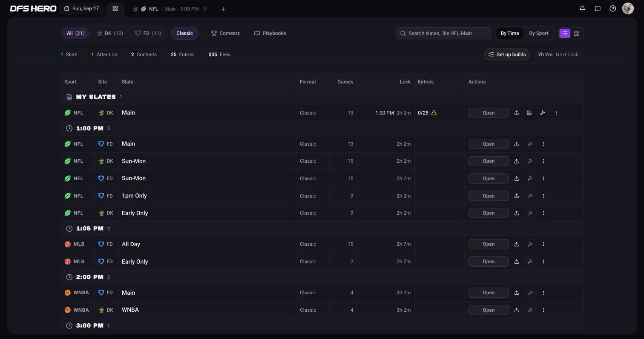The height and width of the screenshot is (339, 644).
Task: Click the Set up builds button
Action: pyautogui.click(x=507, y=55)
